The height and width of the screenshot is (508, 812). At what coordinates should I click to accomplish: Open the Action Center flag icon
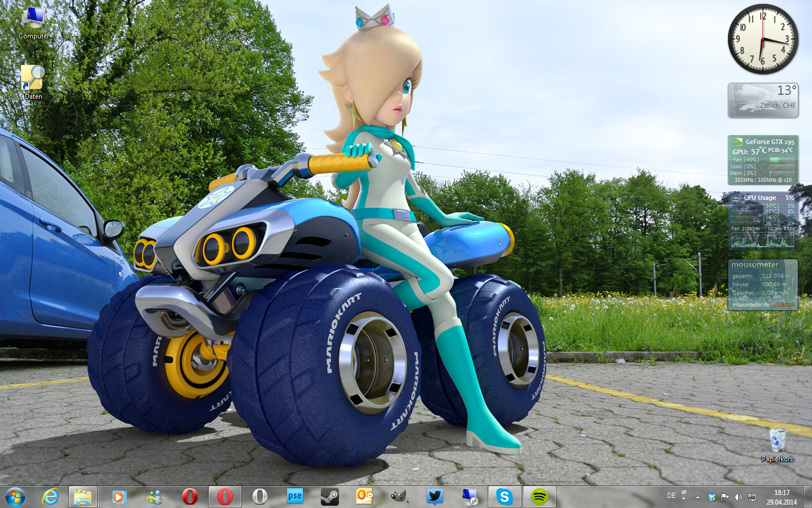[725, 497]
